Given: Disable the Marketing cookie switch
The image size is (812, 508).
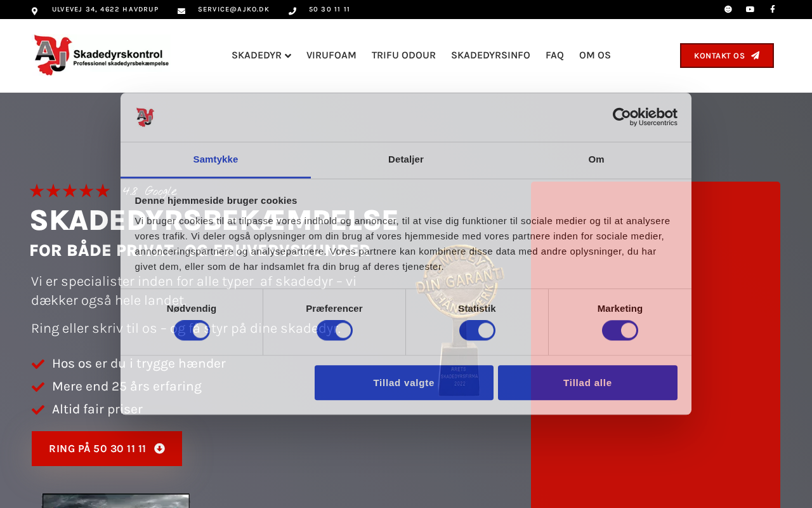Looking at the screenshot, I should coord(620,330).
